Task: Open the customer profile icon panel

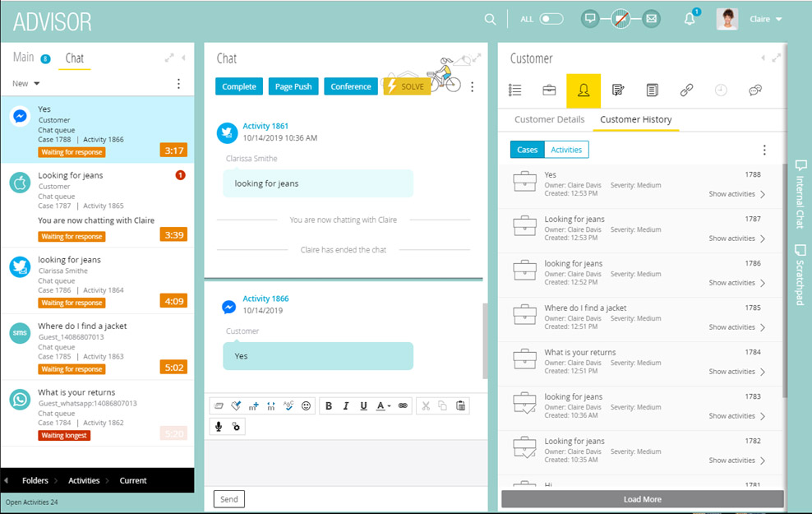Action: (x=584, y=90)
